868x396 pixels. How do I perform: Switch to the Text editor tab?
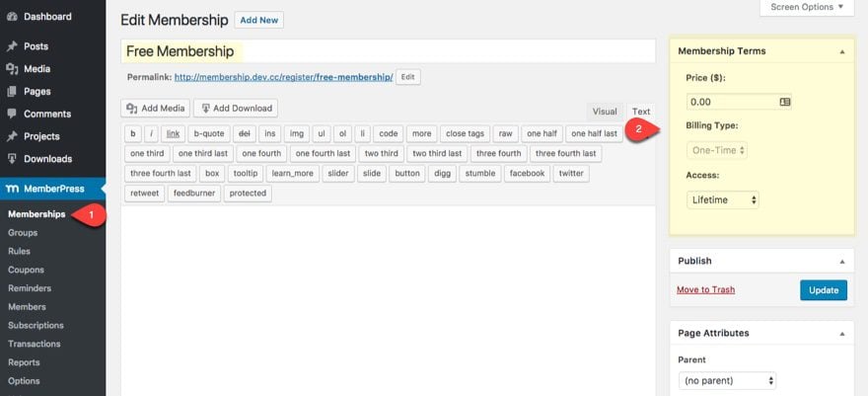[641, 112]
